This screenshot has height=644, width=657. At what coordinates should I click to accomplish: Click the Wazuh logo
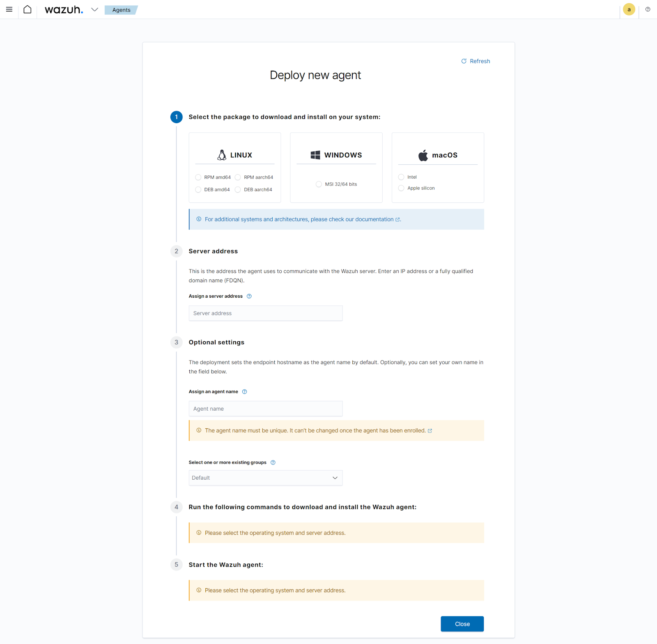(64, 9)
